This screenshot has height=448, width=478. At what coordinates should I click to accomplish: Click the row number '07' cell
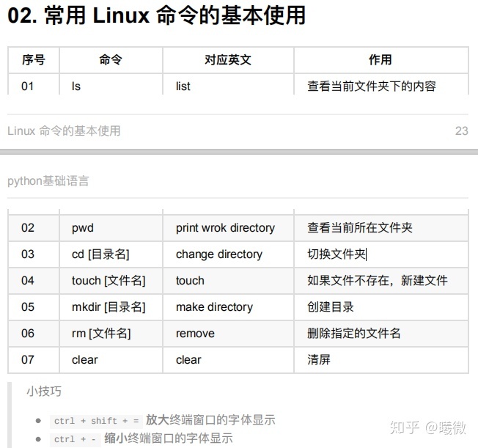point(34,360)
